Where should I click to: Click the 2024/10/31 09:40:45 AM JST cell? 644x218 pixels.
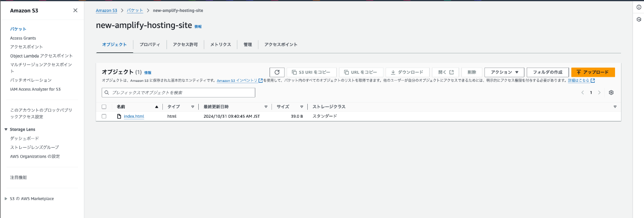point(231,116)
